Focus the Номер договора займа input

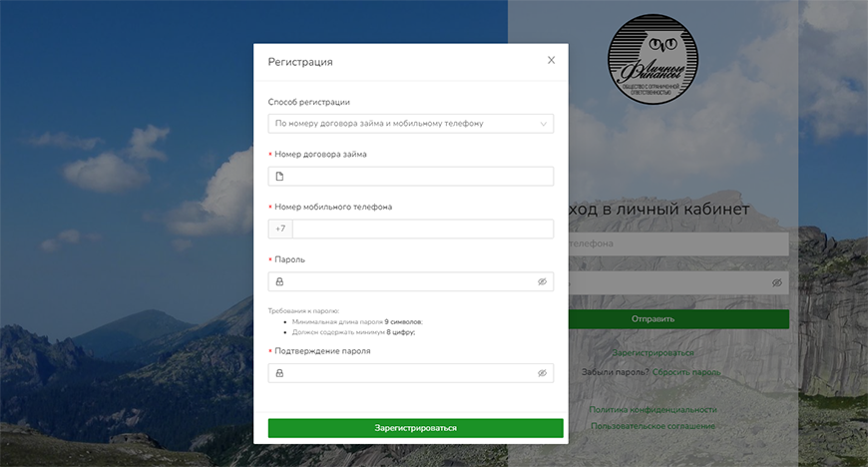(x=419, y=177)
